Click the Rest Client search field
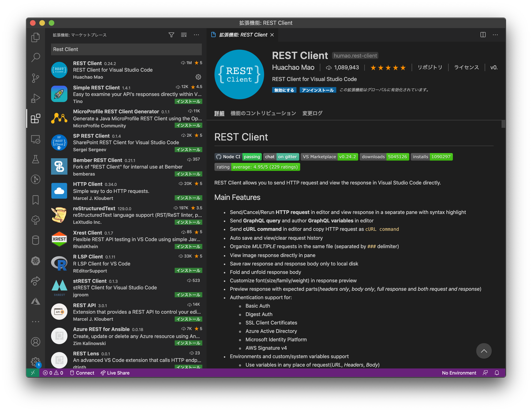 point(126,49)
